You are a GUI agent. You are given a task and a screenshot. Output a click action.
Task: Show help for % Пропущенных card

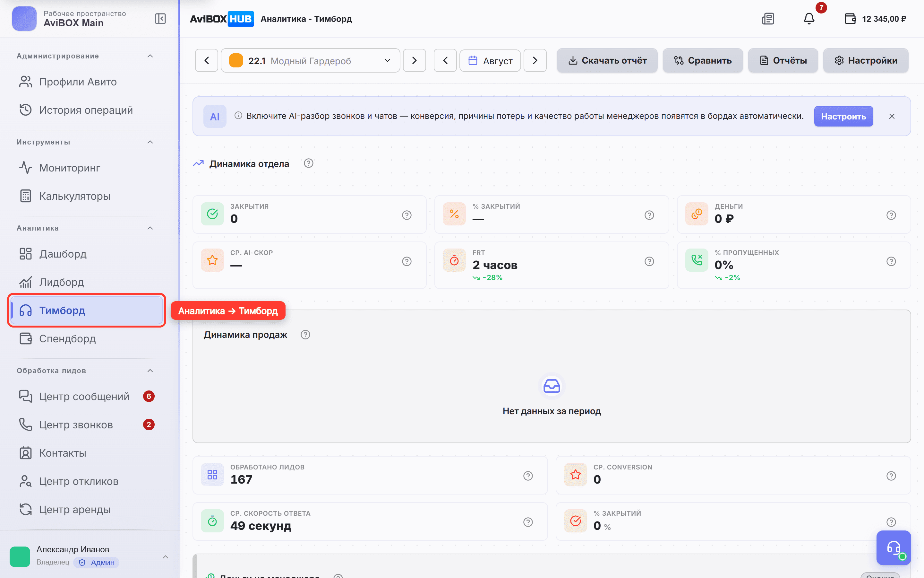tap(891, 261)
